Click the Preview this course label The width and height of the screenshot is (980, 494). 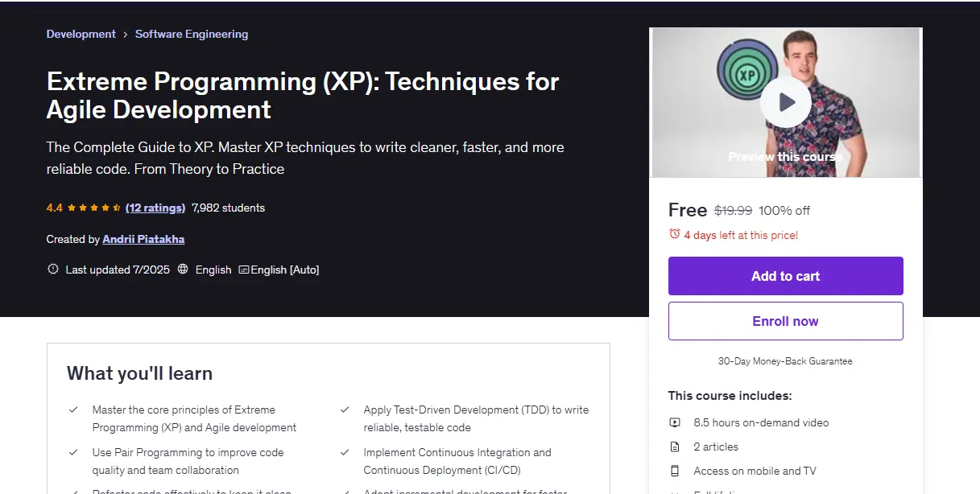click(x=785, y=157)
